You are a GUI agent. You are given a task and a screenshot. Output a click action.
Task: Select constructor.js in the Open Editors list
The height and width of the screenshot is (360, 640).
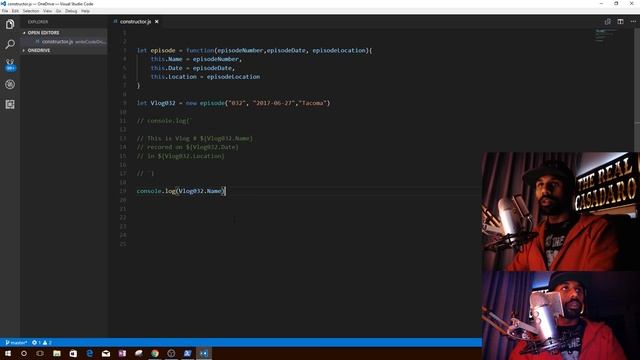pos(64,42)
